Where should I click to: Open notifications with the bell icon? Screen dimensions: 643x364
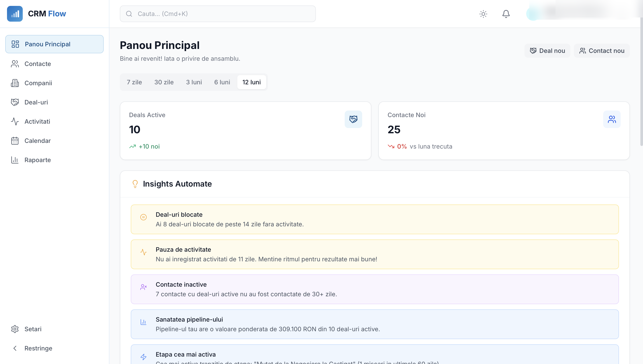506,14
